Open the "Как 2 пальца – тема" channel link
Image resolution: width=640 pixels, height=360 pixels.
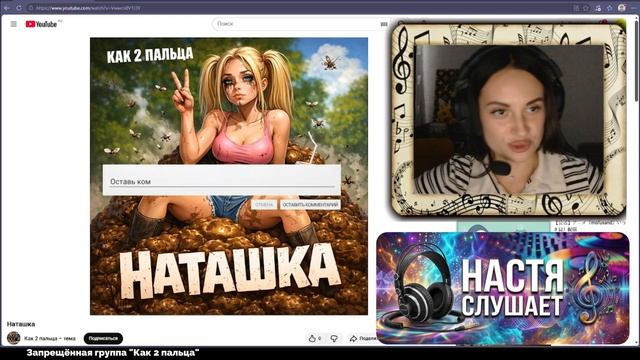pos(50,338)
